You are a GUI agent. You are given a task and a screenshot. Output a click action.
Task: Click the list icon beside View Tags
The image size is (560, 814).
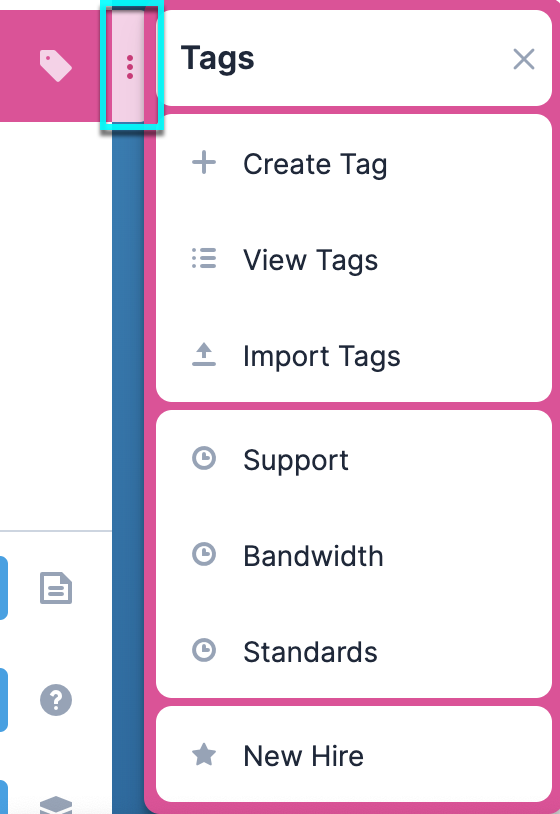[204, 259]
